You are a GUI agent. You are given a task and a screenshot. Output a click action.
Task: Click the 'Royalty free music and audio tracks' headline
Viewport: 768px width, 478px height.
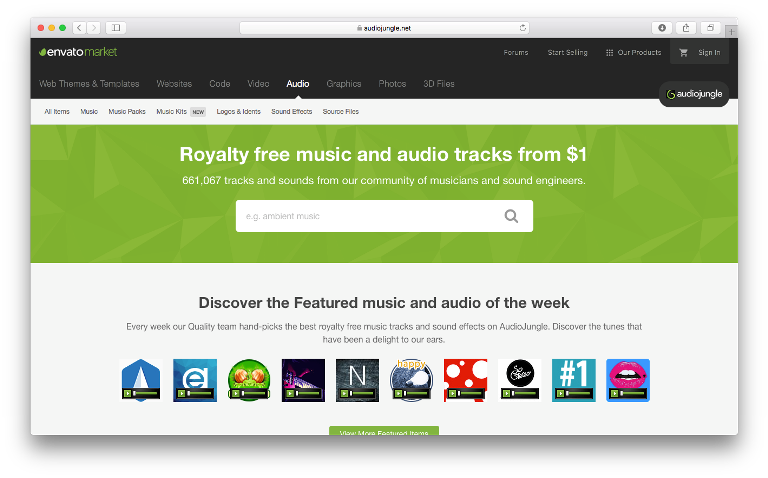click(383, 154)
